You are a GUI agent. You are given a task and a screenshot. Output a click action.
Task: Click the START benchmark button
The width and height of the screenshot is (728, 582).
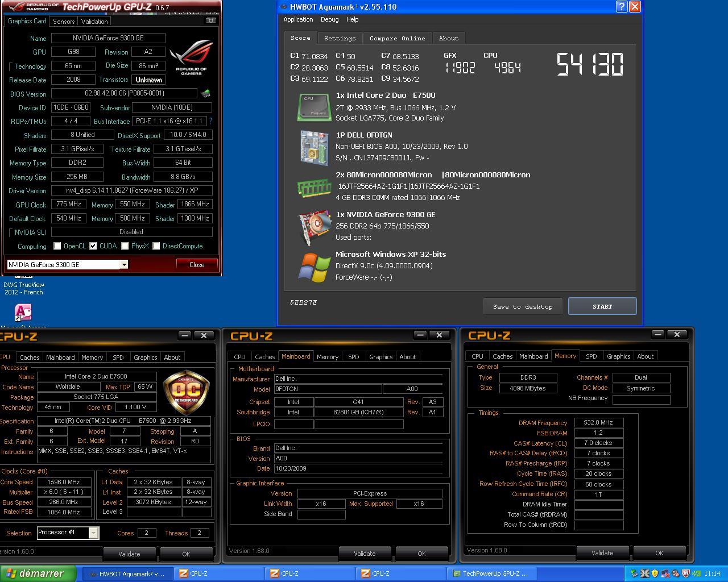pyautogui.click(x=602, y=306)
